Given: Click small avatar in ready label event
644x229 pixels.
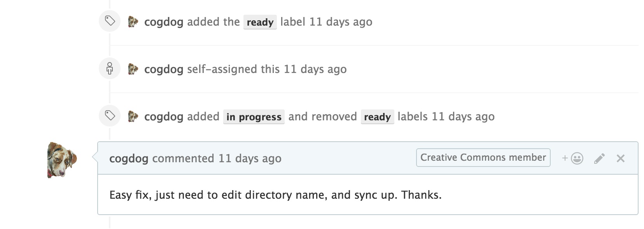Looking at the screenshot, I should (133, 22).
